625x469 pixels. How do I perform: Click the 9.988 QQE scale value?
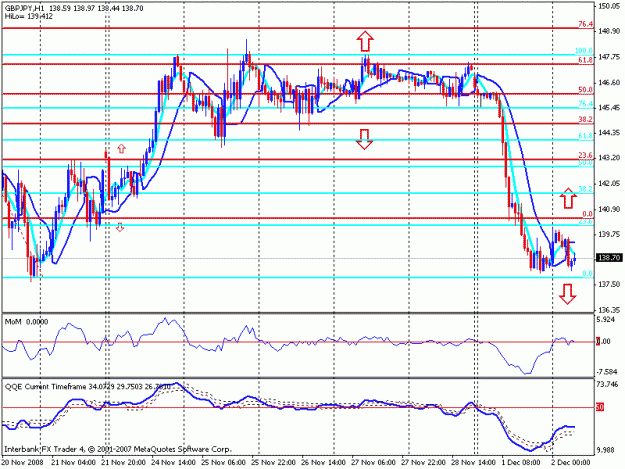[607, 450]
